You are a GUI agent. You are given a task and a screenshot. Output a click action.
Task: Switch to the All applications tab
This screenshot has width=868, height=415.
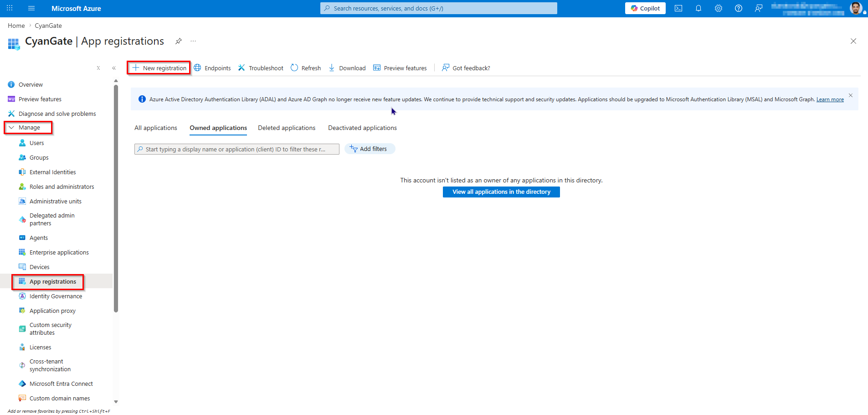click(x=156, y=128)
